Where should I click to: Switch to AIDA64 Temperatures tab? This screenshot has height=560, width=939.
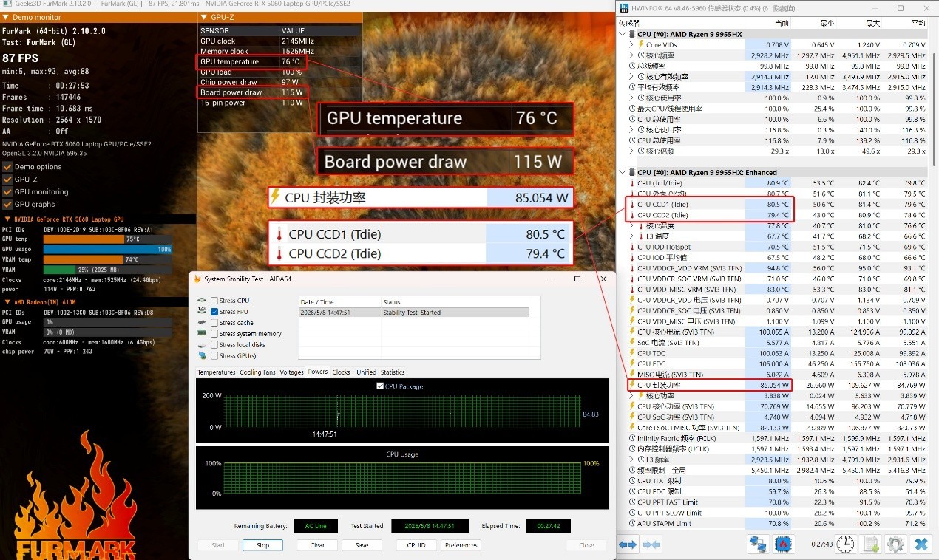click(x=217, y=372)
